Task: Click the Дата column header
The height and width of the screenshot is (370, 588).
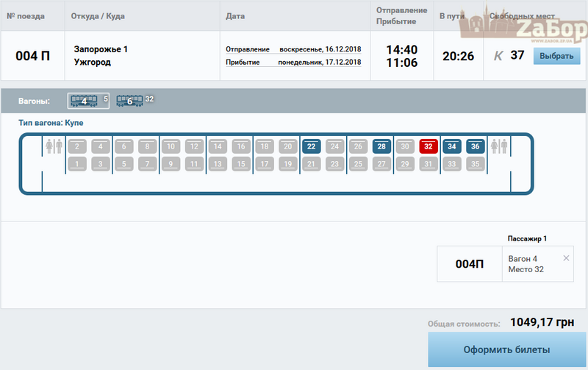Action: click(235, 16)
